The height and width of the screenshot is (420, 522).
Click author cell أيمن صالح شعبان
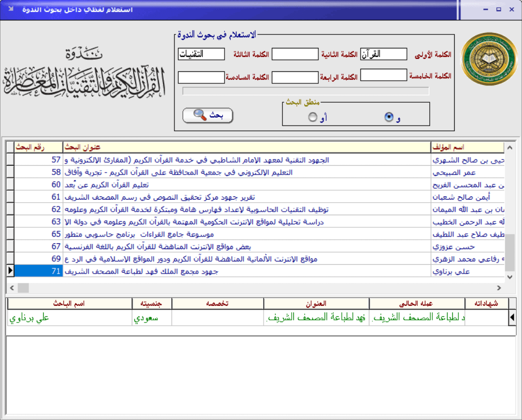tap(467, 197)
